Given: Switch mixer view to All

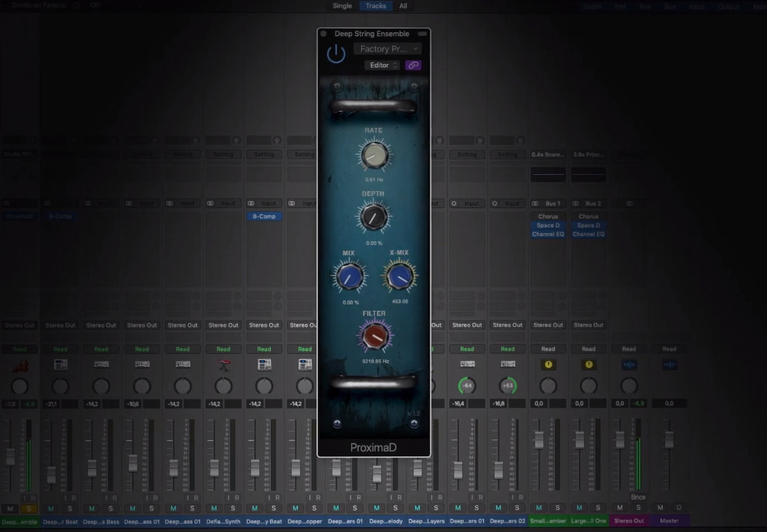Looking at the screenshot, I should (403, 6).
